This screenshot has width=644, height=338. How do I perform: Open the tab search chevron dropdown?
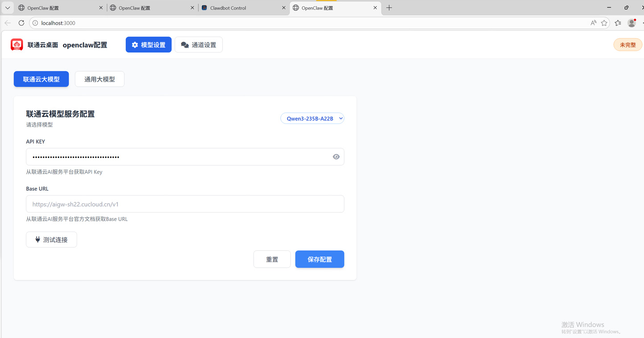(8, 8)
